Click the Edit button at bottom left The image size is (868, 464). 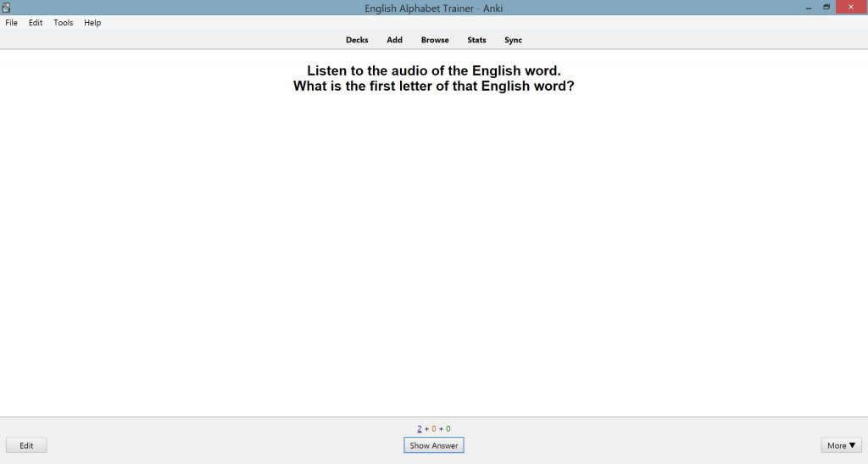coord(26,445)
